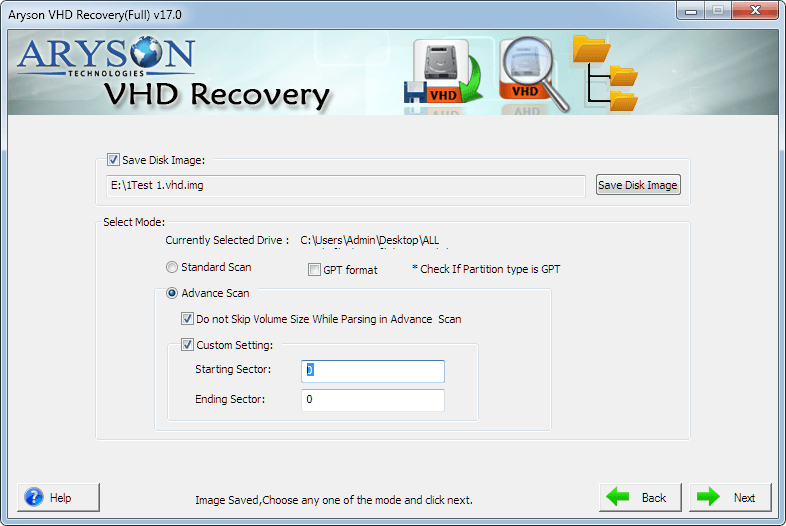Click the blue question mark Help icon
Screen dimensions: 786x526
[x=34, y=497]
